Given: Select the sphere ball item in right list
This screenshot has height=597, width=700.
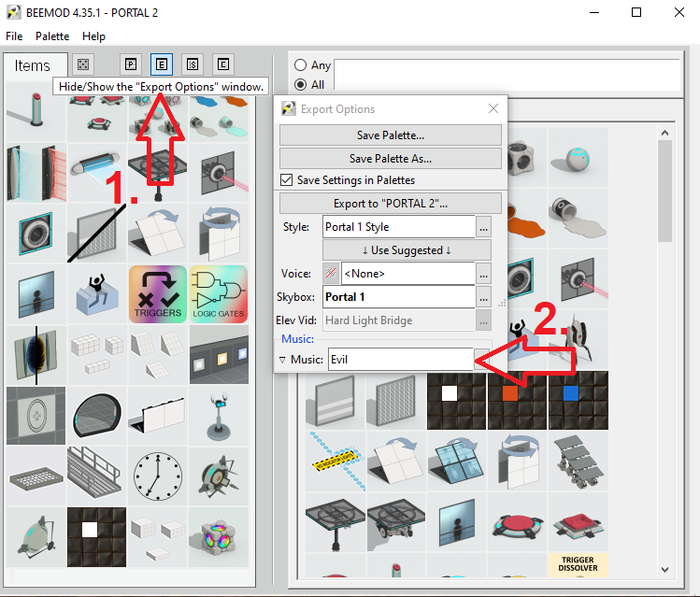Looking at the screenshot, I should point(579,158).
